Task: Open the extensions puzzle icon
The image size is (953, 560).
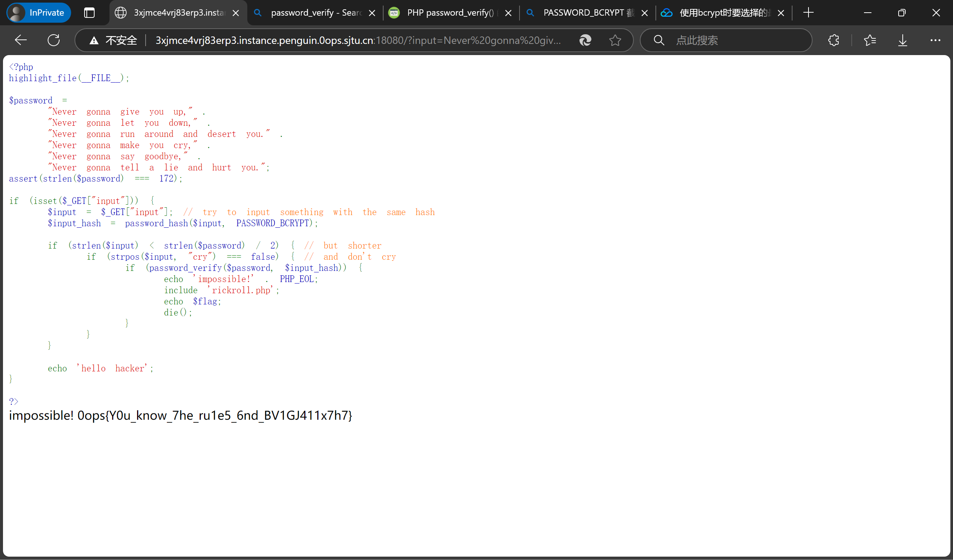Action: tap(833, 40)
